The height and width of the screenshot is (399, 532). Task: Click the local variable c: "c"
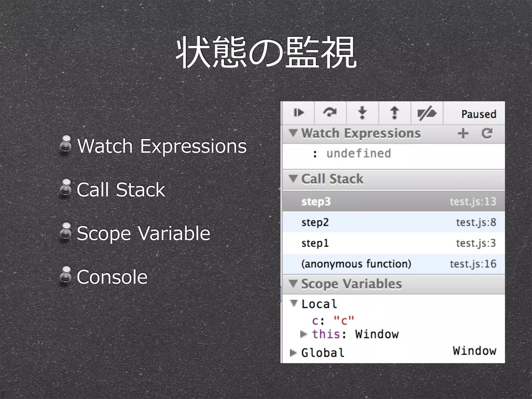coord(333,321)
